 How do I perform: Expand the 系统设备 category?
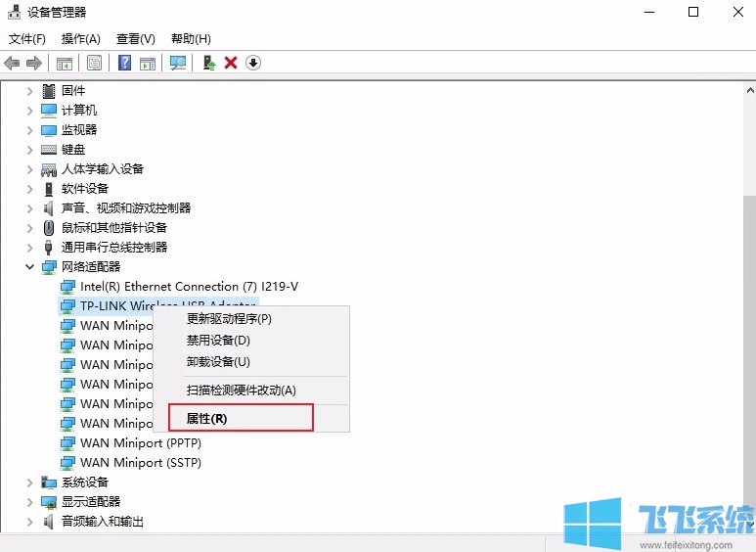point(30,483)
